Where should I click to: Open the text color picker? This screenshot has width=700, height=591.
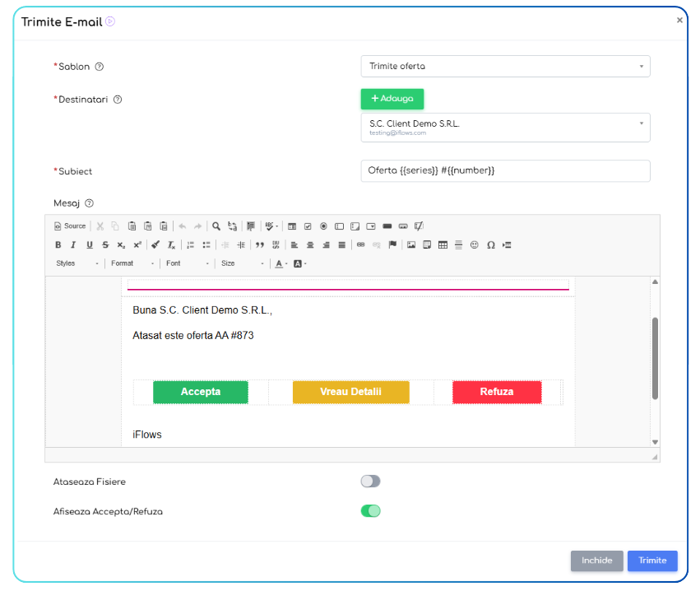280,263
